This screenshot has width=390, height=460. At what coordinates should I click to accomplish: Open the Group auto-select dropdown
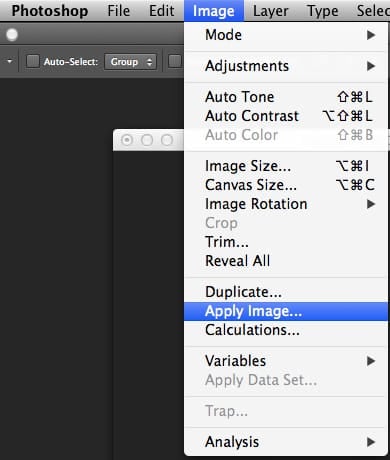click(x=131, y=62)
